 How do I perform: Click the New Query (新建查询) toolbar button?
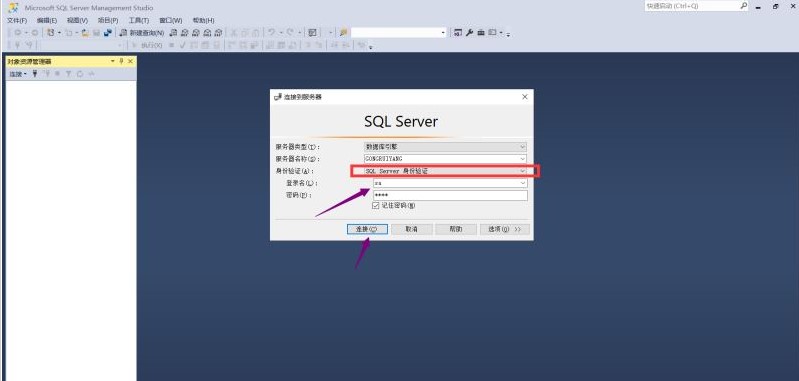[x=142, y=33]
